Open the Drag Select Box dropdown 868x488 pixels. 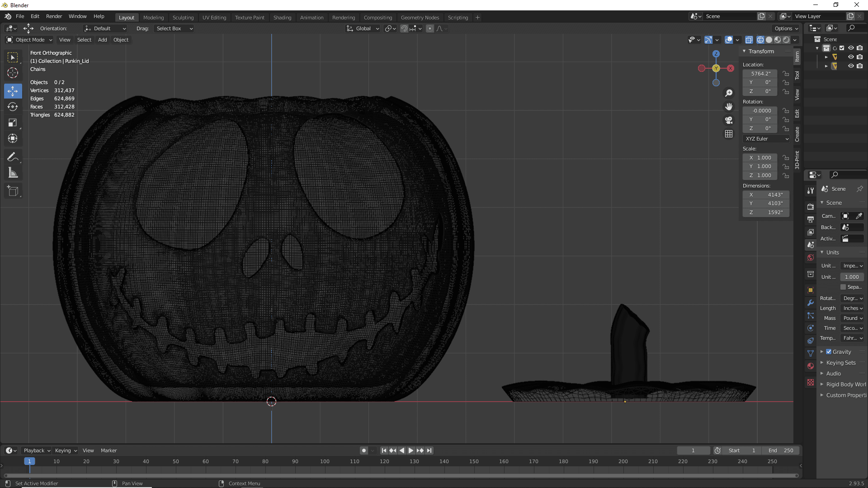click(x=174, y=28)
